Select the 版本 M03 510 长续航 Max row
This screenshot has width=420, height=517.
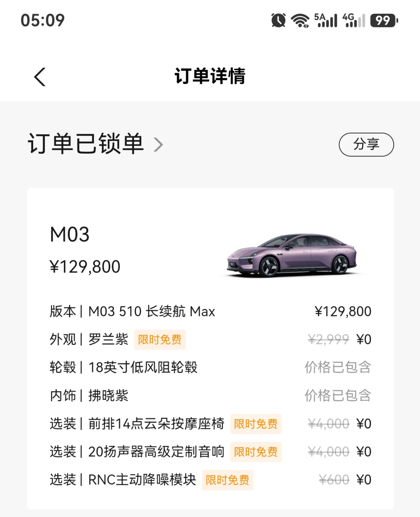coord(210,312)
